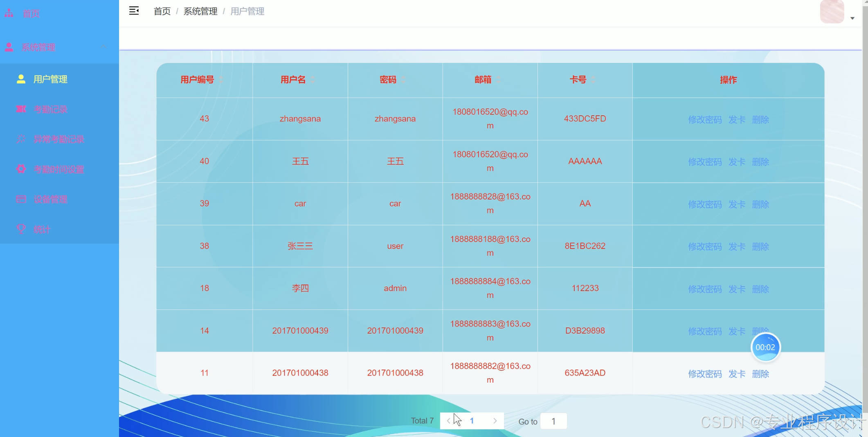This screenshot has height=437, width=868.
Task: Collapse the 系统管理 submenu arrow
Action: pos(103,47)
